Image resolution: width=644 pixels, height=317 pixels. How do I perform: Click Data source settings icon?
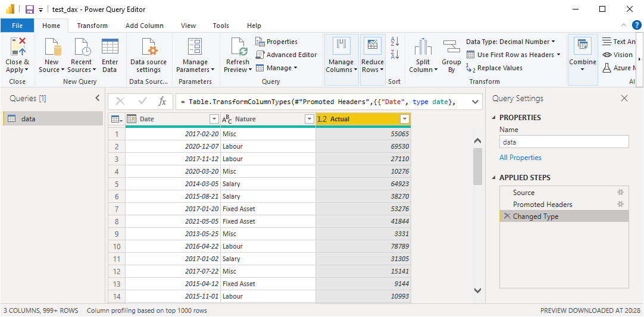coord(148,47)
